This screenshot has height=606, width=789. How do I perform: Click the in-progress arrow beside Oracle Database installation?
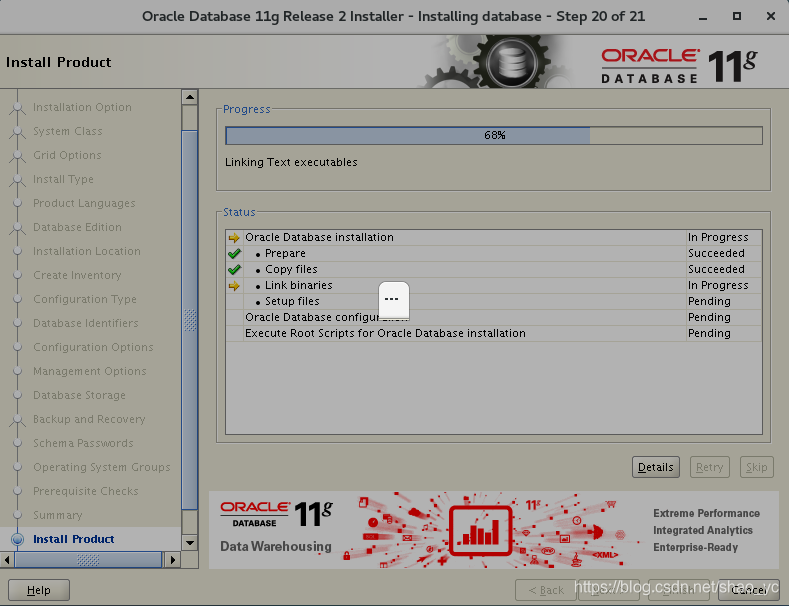(x=234, y=238)
